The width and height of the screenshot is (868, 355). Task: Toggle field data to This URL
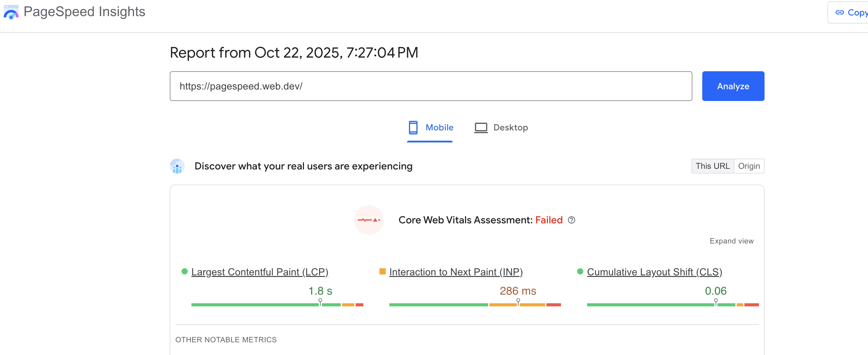point(712,166)
